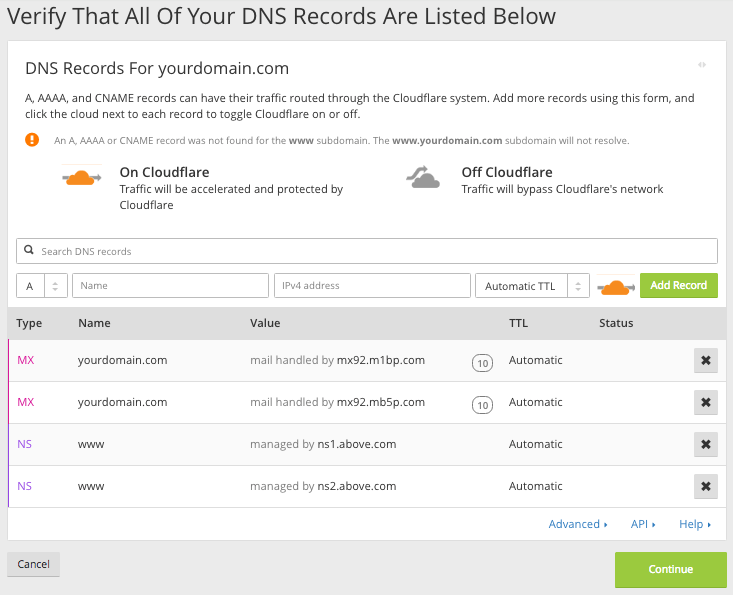The height and width of the screenshot is (595, 733).
Task: Click priority badge 10 of mx92.mb5p.com
Action: (x=482, y=405)
